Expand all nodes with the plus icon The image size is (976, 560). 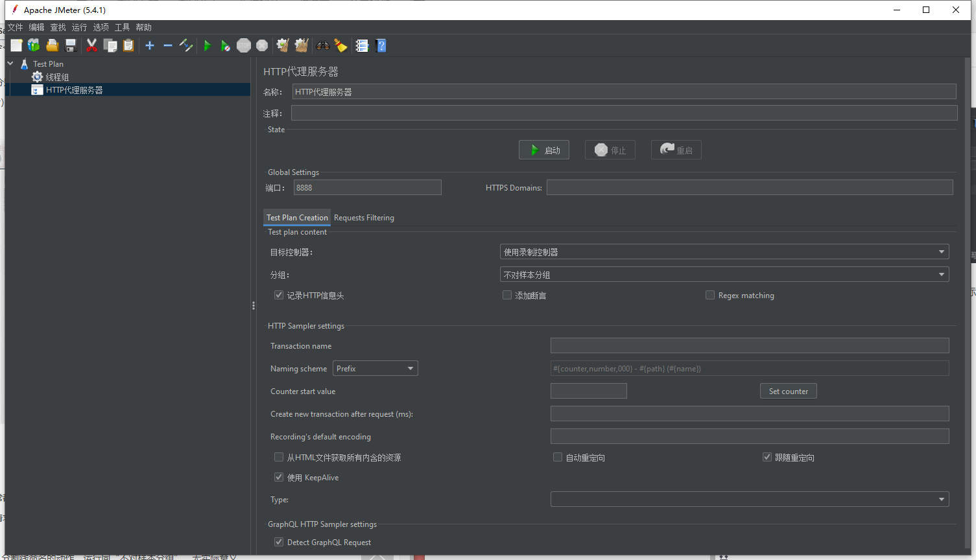point(150,45)
